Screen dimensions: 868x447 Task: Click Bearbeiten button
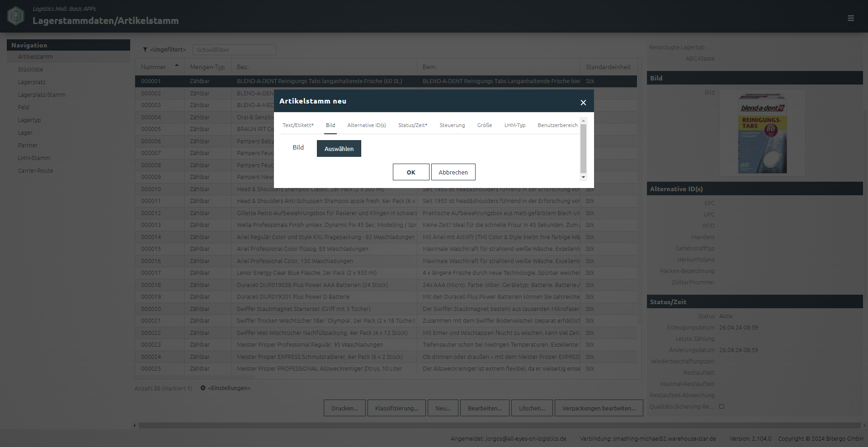[485, 408]
